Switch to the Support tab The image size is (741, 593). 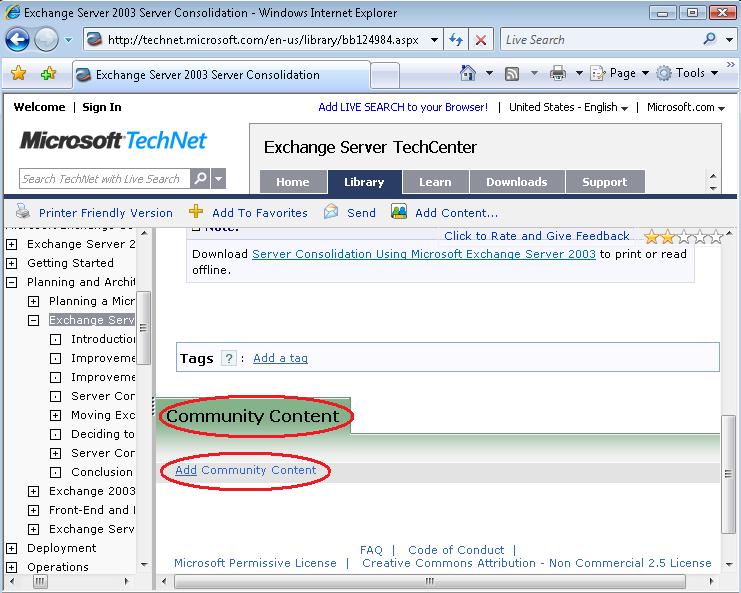click(605, 182)
